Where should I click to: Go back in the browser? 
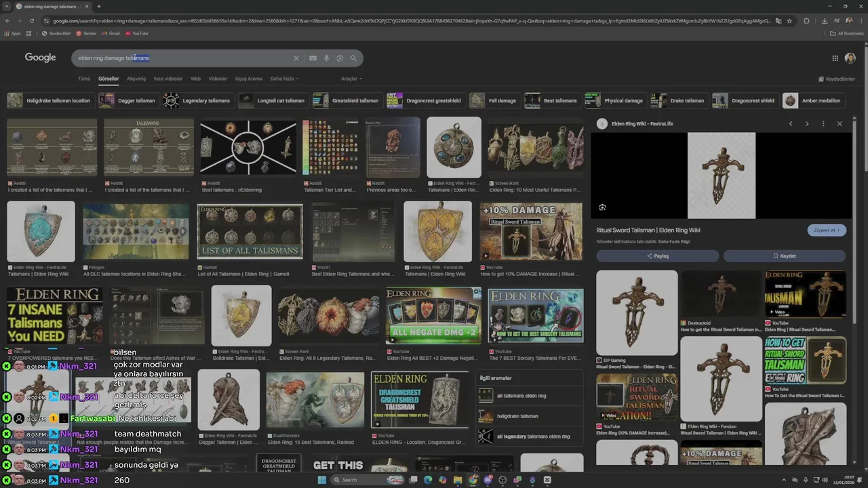pos(8,20)
